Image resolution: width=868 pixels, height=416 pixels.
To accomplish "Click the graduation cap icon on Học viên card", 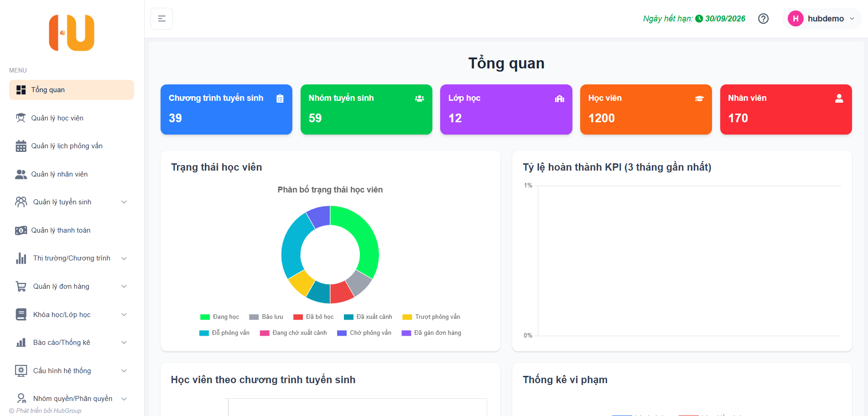I will [699, 99].
